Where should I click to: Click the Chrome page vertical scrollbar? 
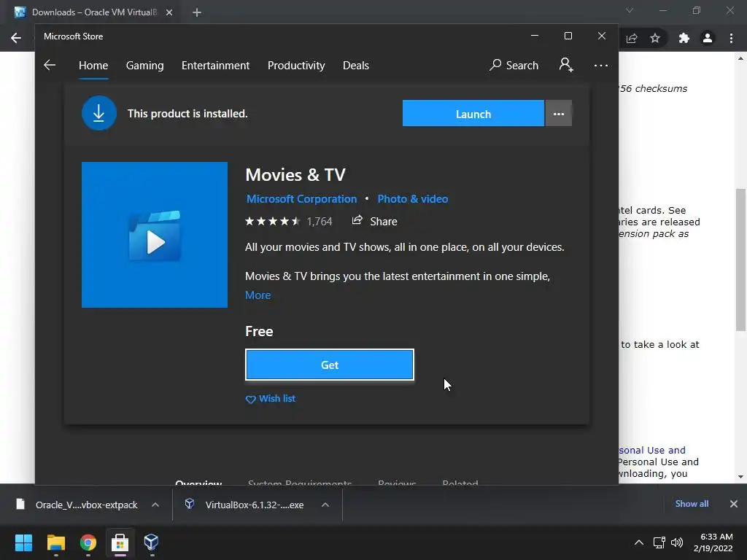point(740,260)
